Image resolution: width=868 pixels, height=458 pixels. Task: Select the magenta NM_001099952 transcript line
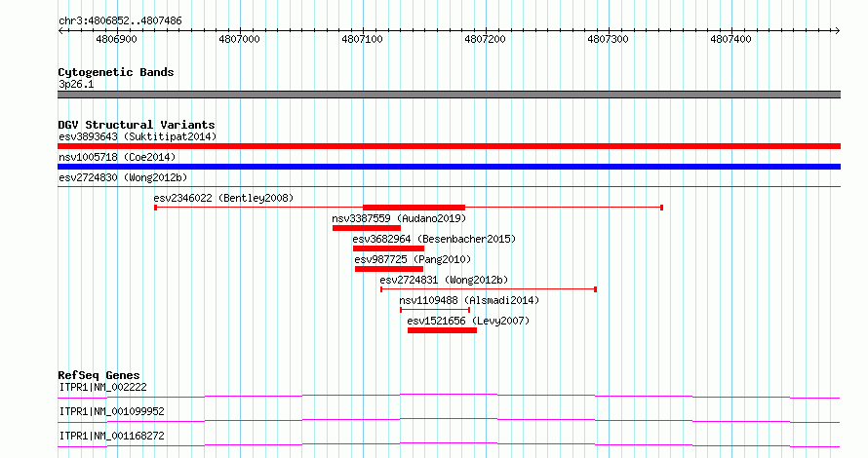449,420
